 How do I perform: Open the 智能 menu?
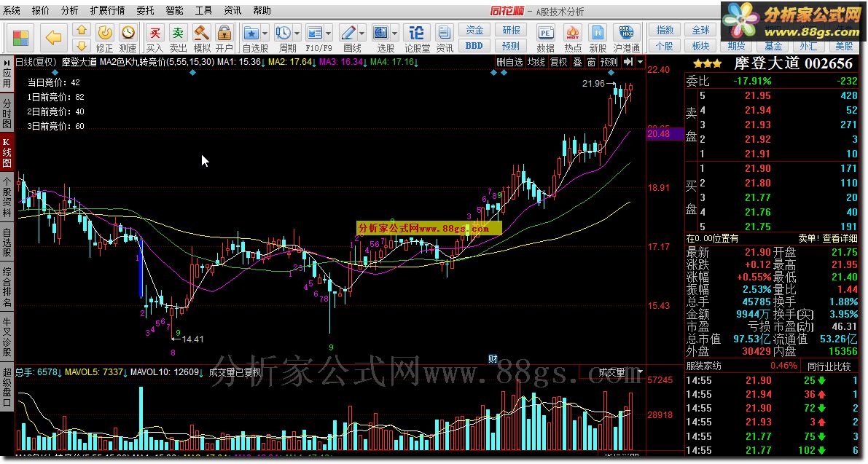174,10
